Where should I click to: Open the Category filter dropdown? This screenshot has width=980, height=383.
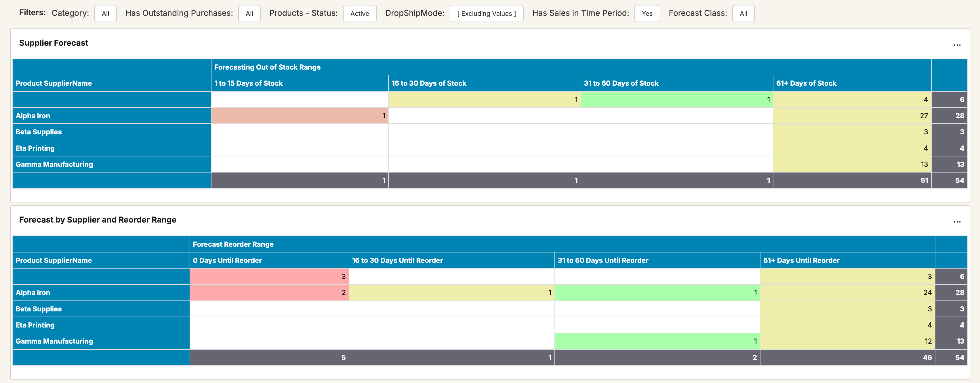click(105, 14)
